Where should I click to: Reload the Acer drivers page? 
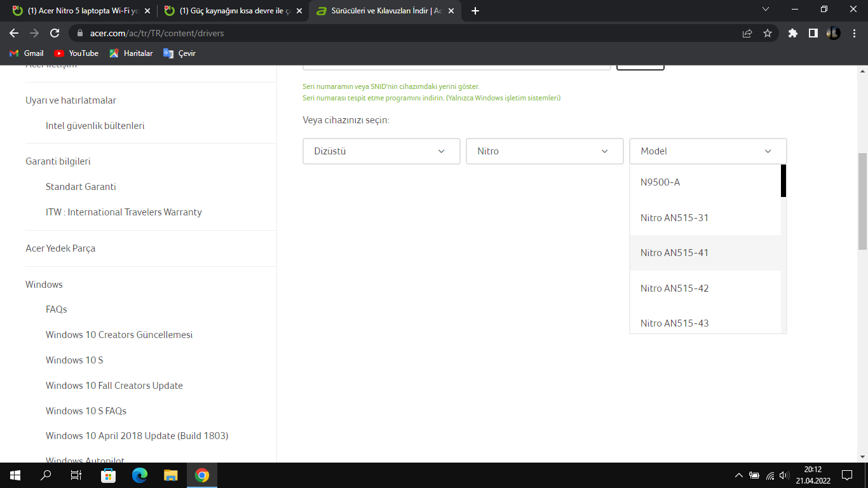[55, 33]
